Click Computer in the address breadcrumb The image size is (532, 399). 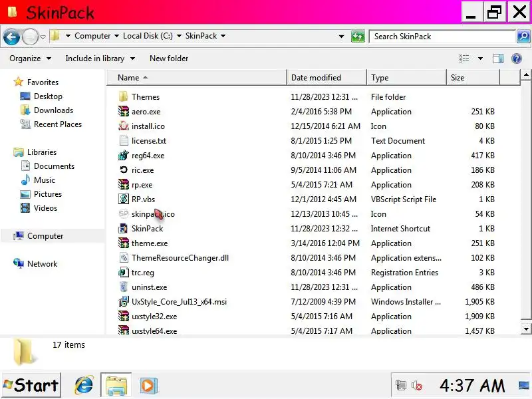[x=92, y=36]
